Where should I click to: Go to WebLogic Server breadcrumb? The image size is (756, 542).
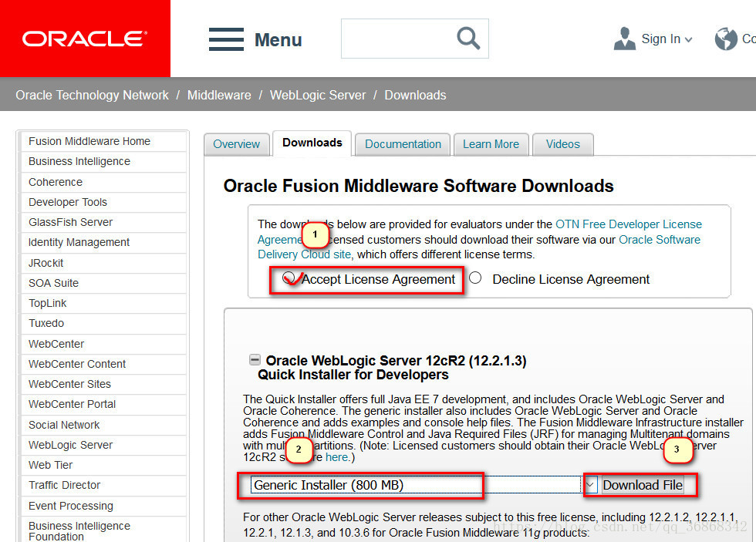318,95
